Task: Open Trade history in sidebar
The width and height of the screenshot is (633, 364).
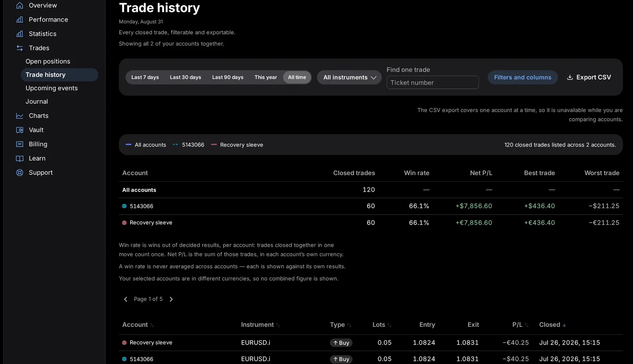Action: pyautogui.click(x=59, y=75)
